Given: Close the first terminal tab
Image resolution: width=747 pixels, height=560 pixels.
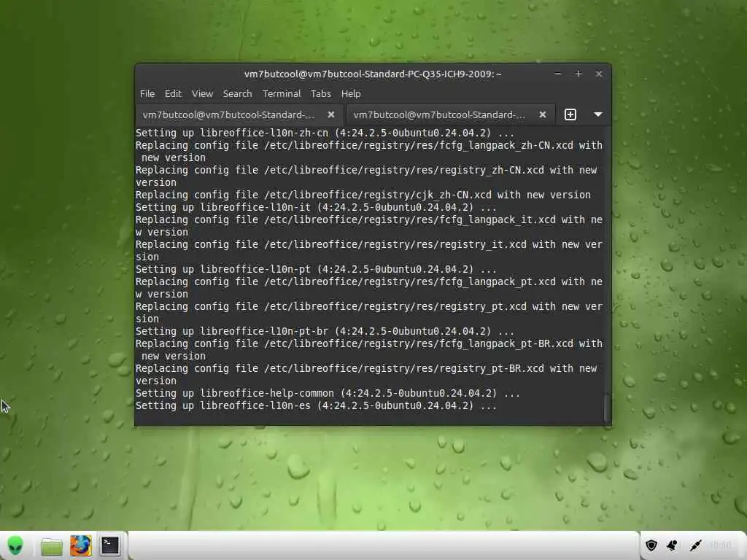Looking at the screenshot, I should pyautogui.click(x=331, y=114).
